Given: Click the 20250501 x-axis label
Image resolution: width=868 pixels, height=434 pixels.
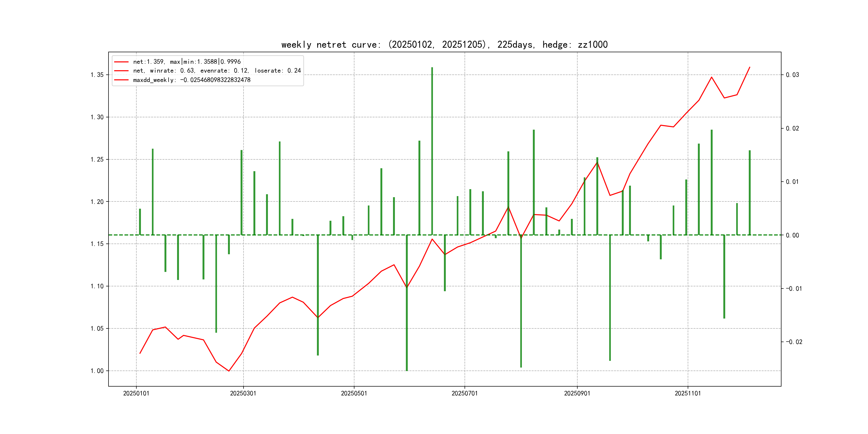Looking at the screenshot, I should click(x=354, y=393).
